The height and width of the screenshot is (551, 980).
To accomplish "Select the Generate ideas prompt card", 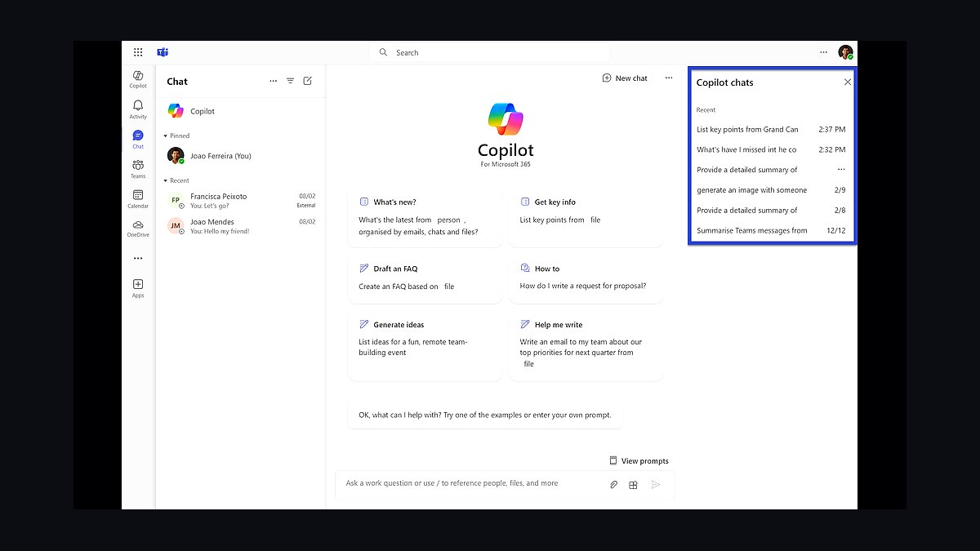I will (x=425, y=347).
